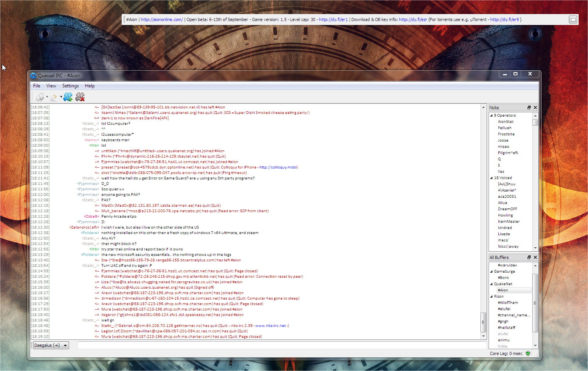Open the Settings menu

[x=71, y=86]
